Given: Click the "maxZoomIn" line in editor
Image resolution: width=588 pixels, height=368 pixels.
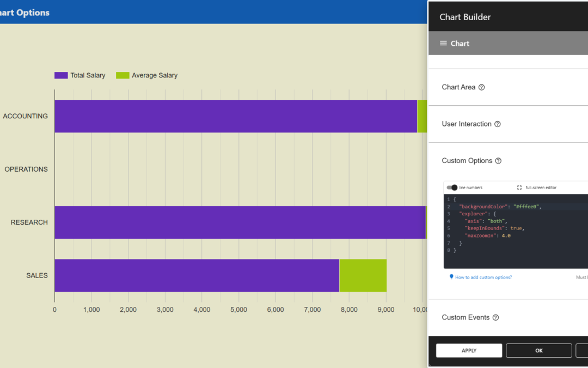Looking at the screenshot, I should 487,236.
